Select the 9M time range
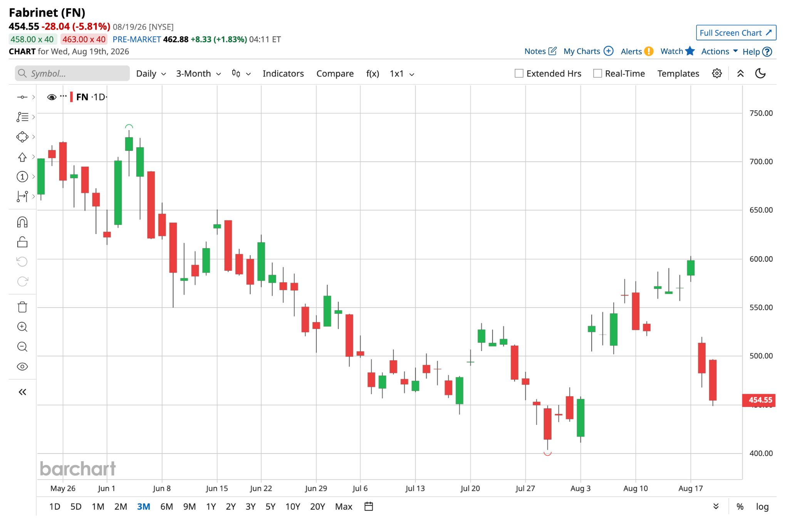 (x=190, y=507)
